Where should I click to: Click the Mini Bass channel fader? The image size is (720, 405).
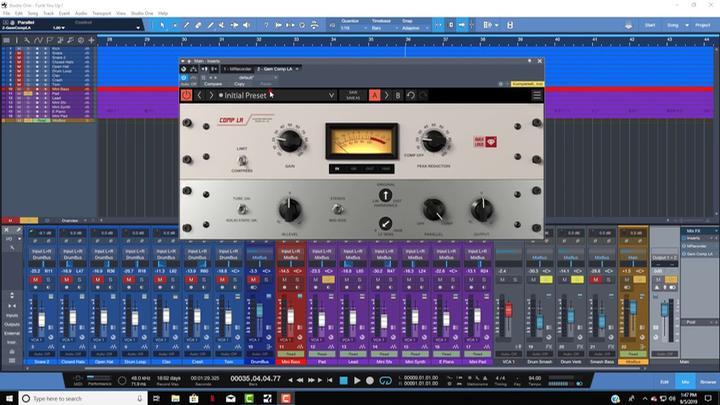(291, 316)
